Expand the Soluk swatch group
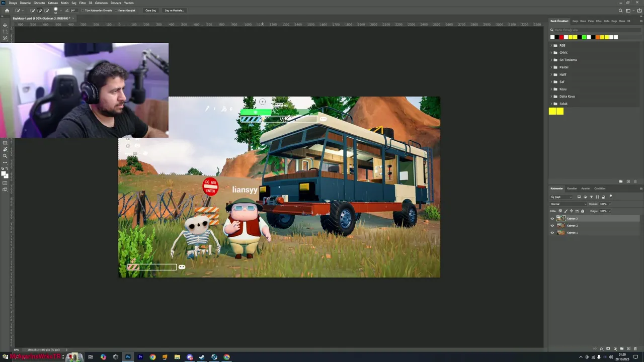The width and height of the screenshot is (644, 362). tap(551, 104)
